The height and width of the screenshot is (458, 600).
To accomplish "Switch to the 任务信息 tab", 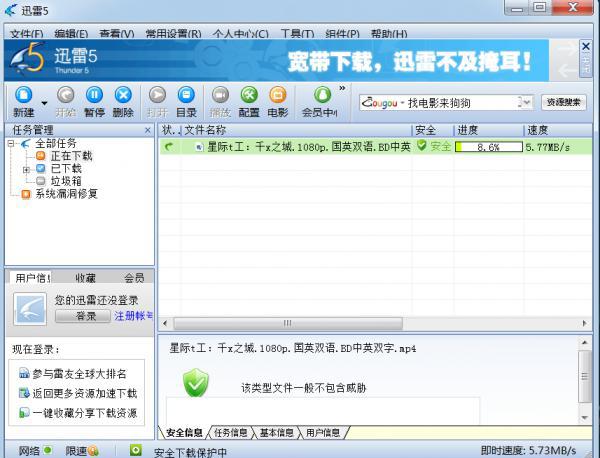I will click(x=230, y=433).
